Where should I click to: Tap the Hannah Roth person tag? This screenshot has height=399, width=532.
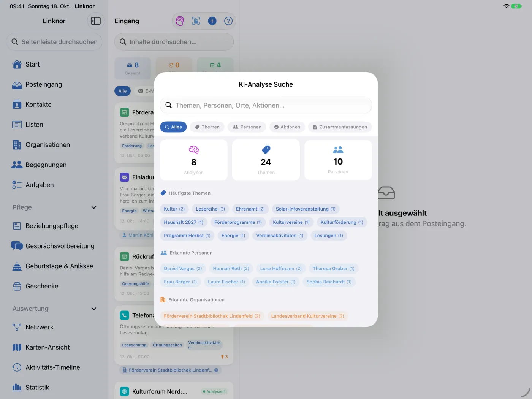point(231,269)
